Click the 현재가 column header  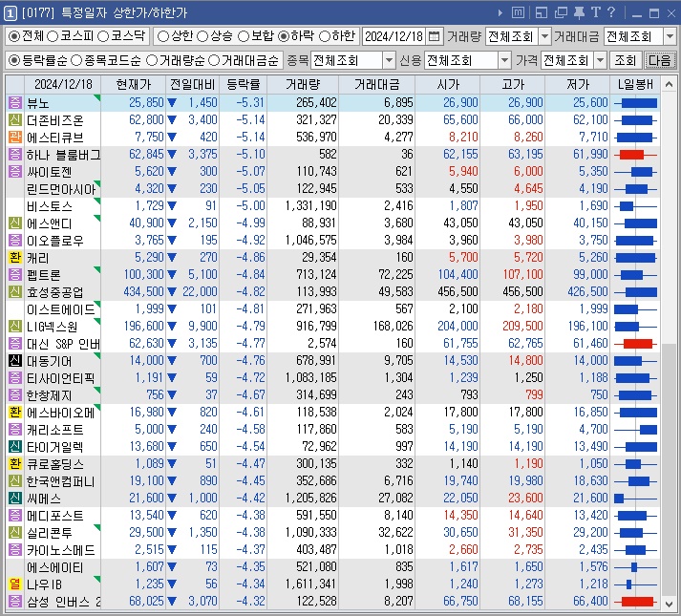[x=134, y=84]
